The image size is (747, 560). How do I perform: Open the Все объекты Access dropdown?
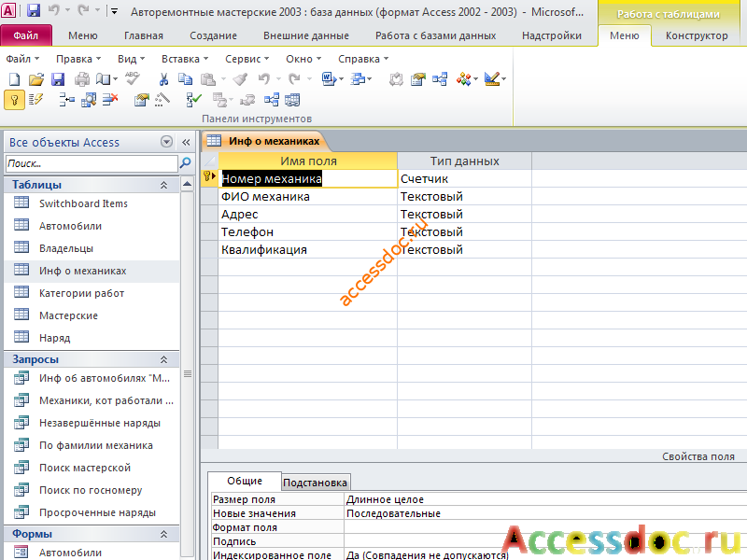[x=166, y=142]
